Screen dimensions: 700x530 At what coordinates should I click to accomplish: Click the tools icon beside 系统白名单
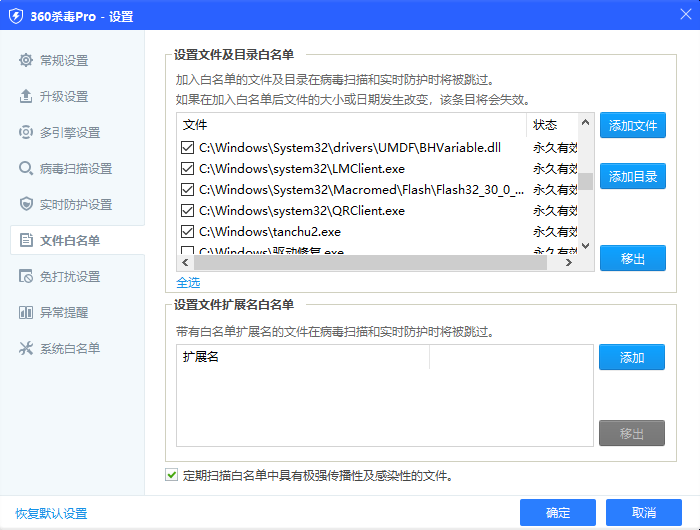point(26,348)
